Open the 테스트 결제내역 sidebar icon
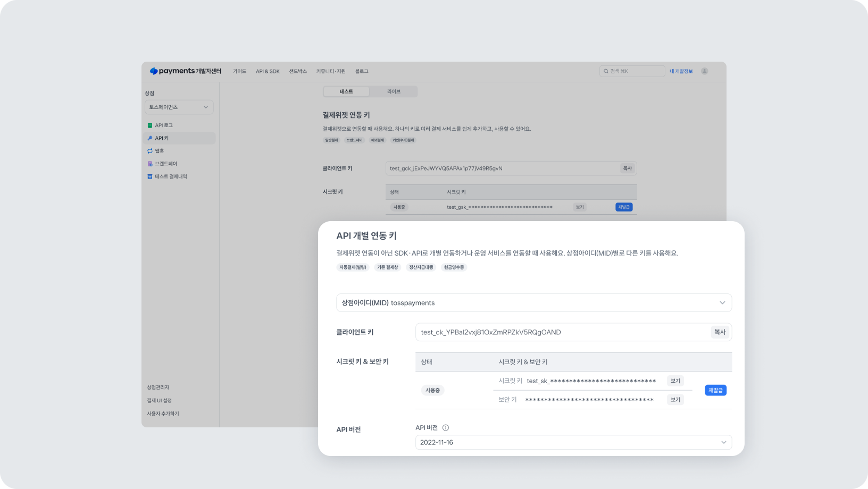The width and height of the screenshot is (868, 489). [150, 176]
